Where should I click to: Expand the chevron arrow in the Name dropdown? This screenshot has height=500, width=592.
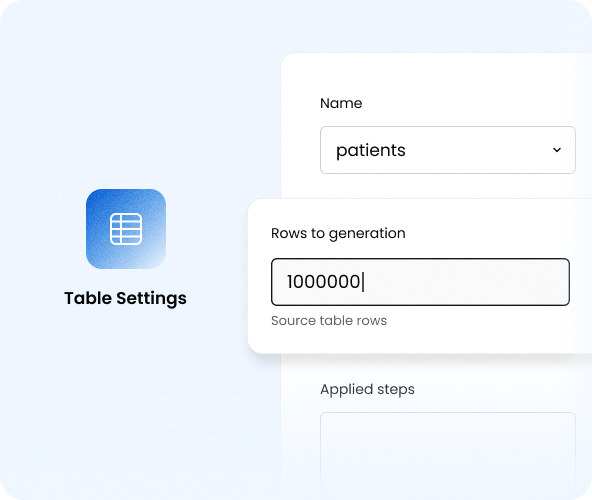[x=557, y=150]
